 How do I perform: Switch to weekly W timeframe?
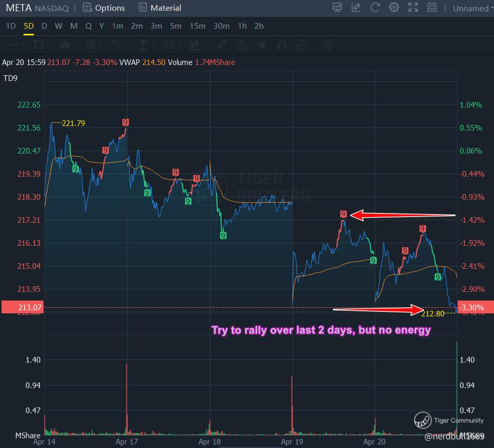58,26
